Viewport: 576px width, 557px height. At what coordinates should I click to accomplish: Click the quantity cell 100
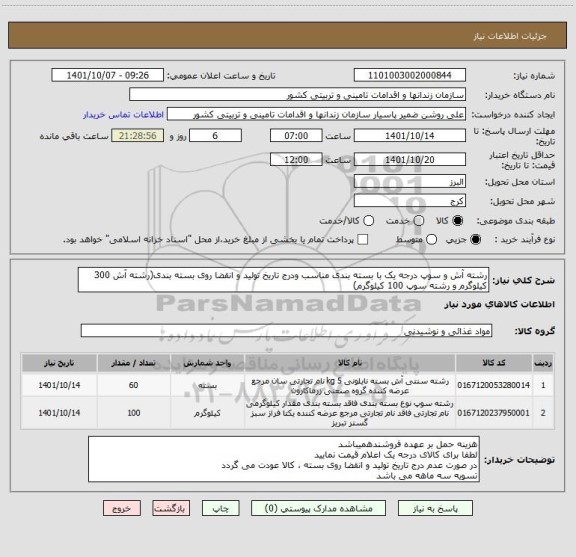[133, 413]
